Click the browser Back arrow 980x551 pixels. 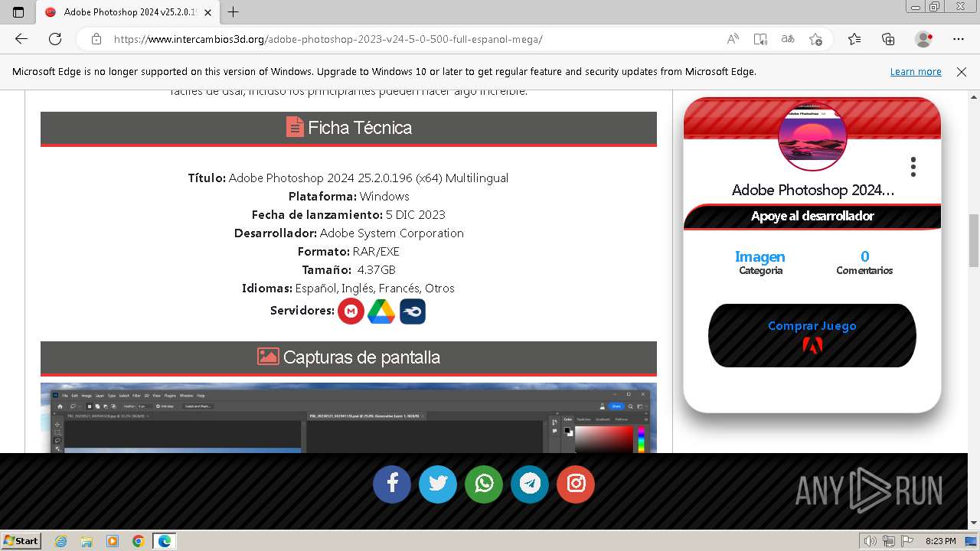pyautogui.click(x=21, y=39)
